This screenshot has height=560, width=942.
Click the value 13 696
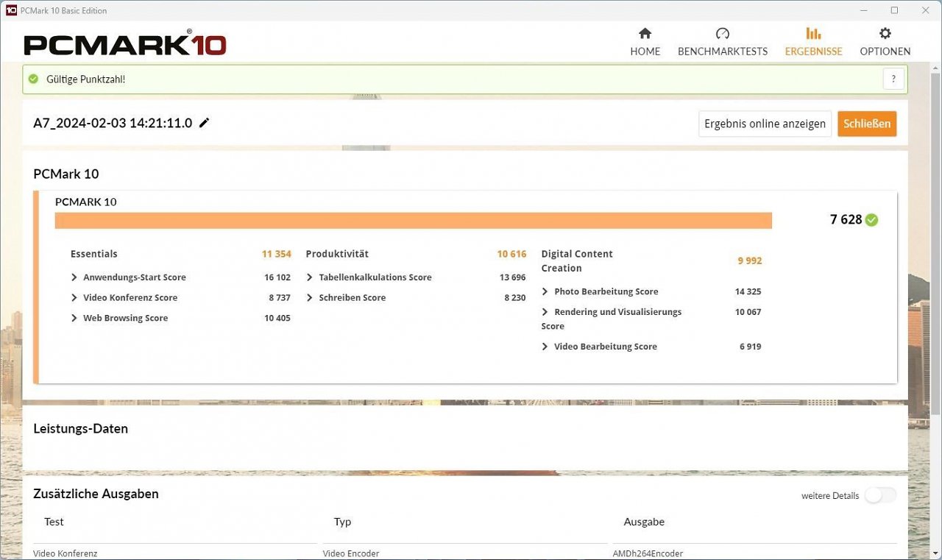512,277
